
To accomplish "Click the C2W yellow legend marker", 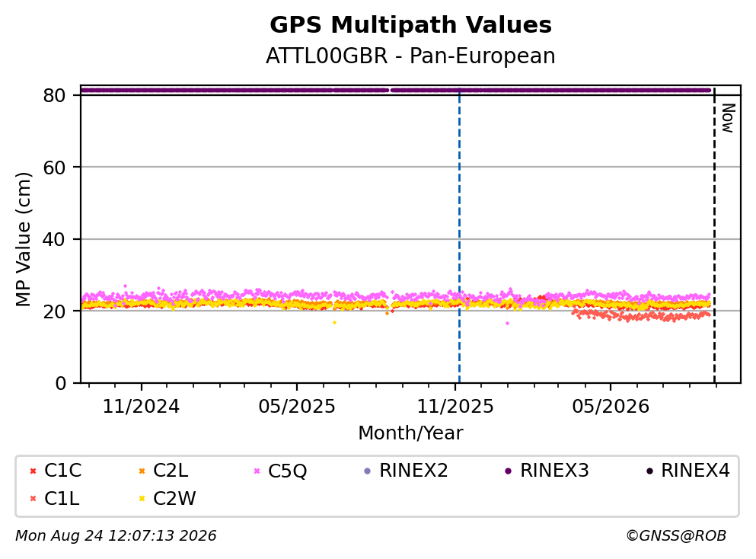I will point(142,499).
